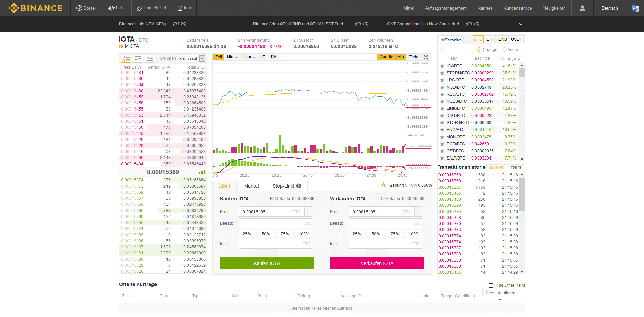This screenshot has width=644, height=317.
Task: Show only buy orders in the order book
Action: point(138,59)
